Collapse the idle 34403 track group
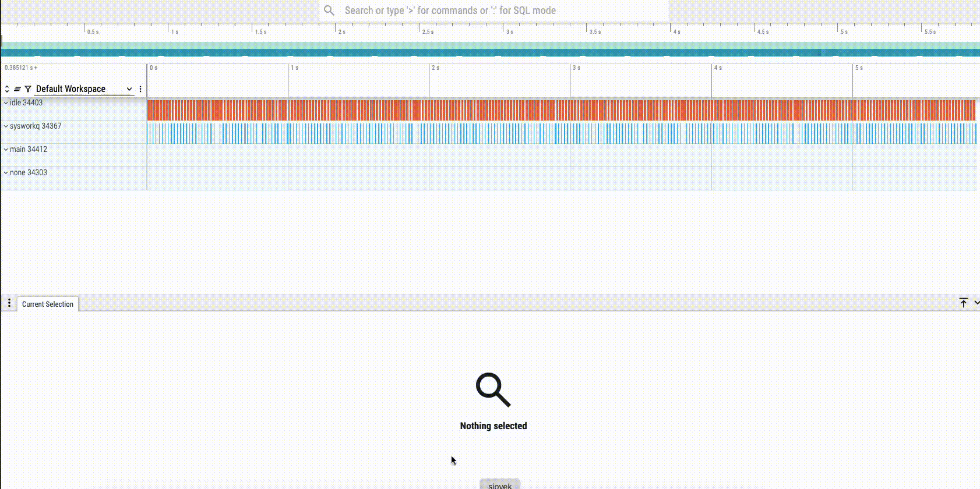The image size is (980, 489). click(6, 103)
